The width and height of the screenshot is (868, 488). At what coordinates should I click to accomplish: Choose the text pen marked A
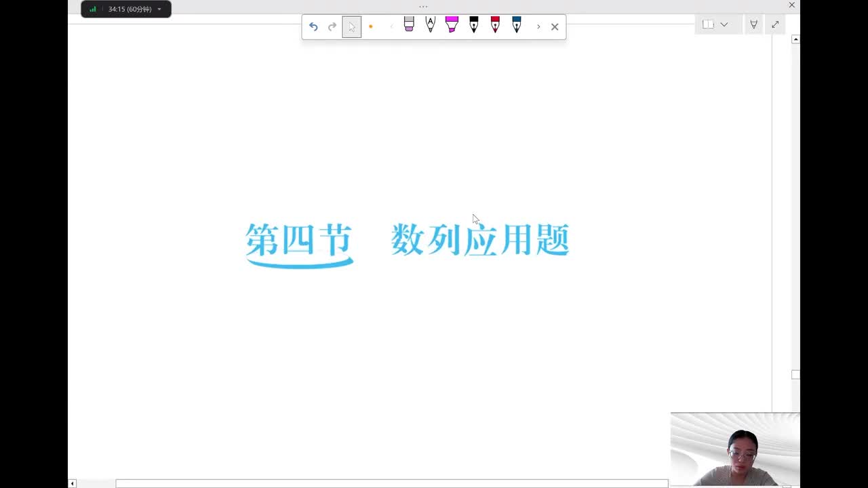430,24
